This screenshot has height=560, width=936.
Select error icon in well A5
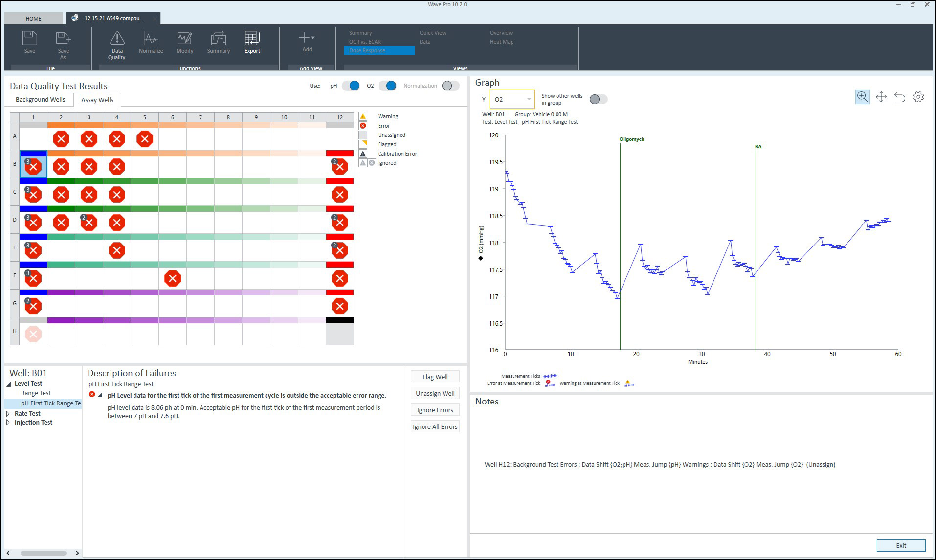tap(145, 139)
